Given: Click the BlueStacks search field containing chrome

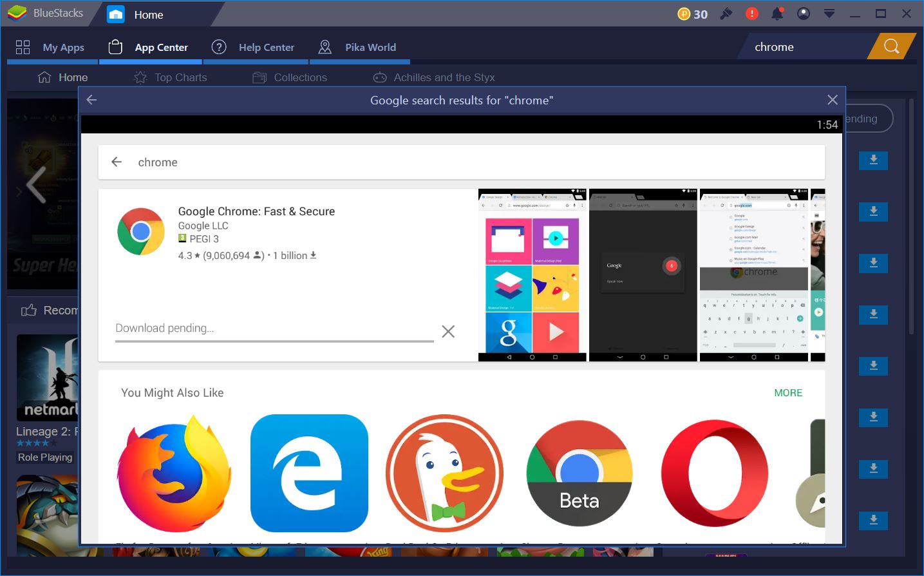Looking at the screenshot, I should coord(805,47).
